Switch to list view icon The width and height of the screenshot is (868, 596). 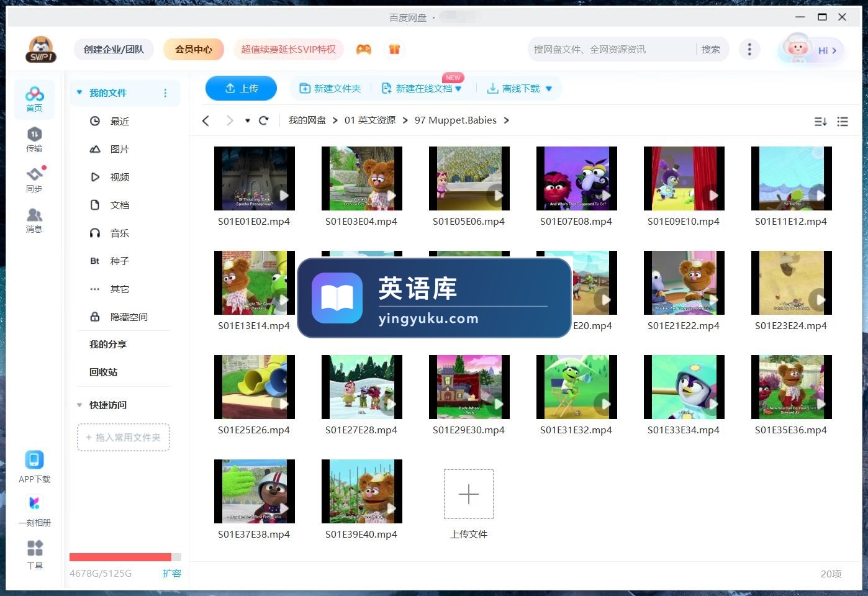point(843,122)
